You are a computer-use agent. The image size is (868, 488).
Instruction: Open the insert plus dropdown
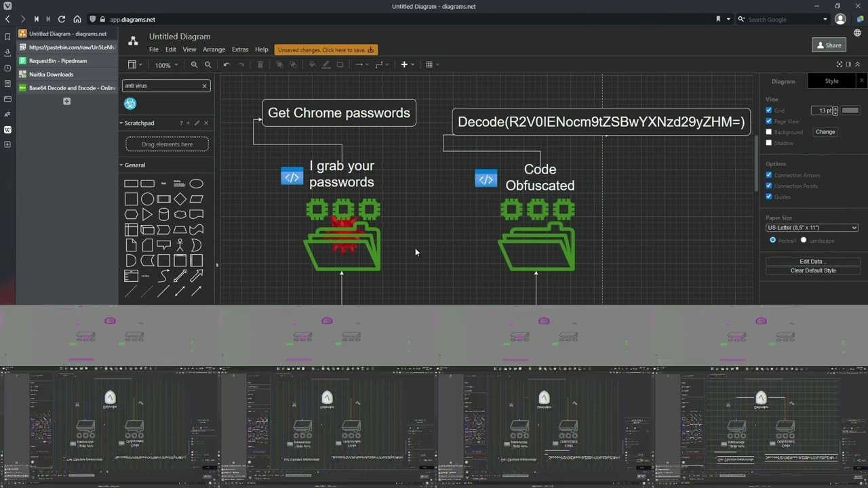(x=408, y=64)
